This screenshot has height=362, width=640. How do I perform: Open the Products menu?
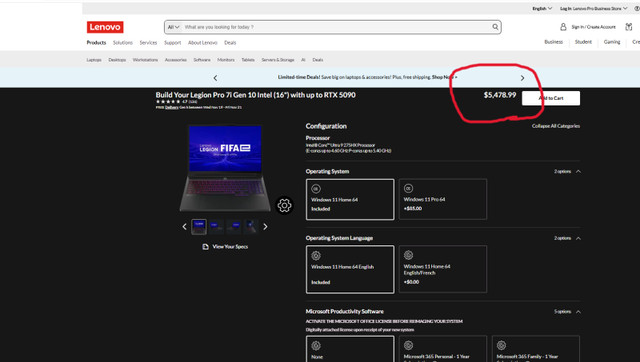[x=96, y=42]
